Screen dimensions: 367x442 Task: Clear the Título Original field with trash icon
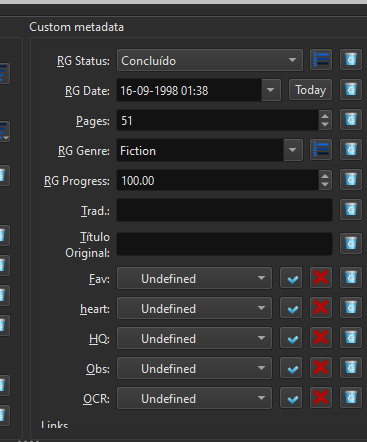[351, 244]
